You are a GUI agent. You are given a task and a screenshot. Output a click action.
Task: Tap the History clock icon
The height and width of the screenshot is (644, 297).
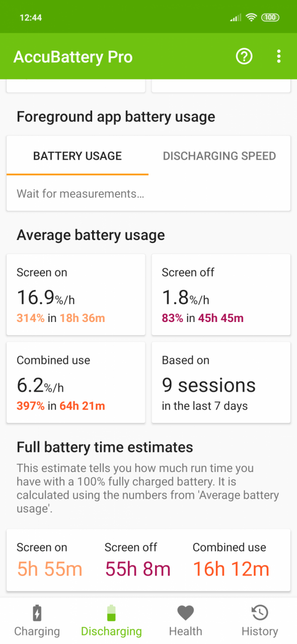click(x=260, y=613)
